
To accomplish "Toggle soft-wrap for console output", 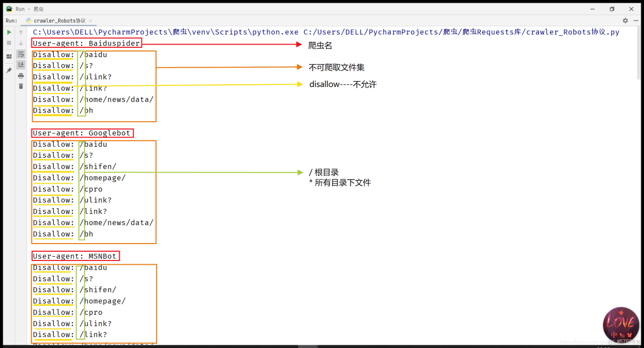I will click(x=21, y=54).
